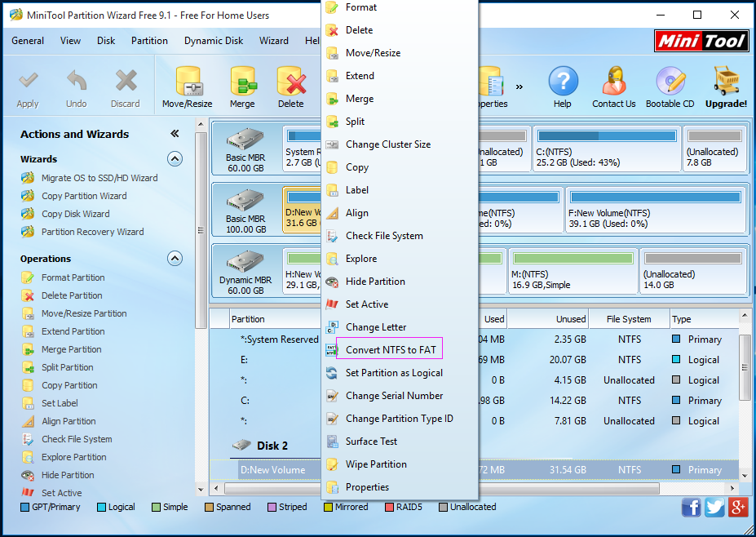
Task: Collapse the Wizards section
Action: click(175, 159)
